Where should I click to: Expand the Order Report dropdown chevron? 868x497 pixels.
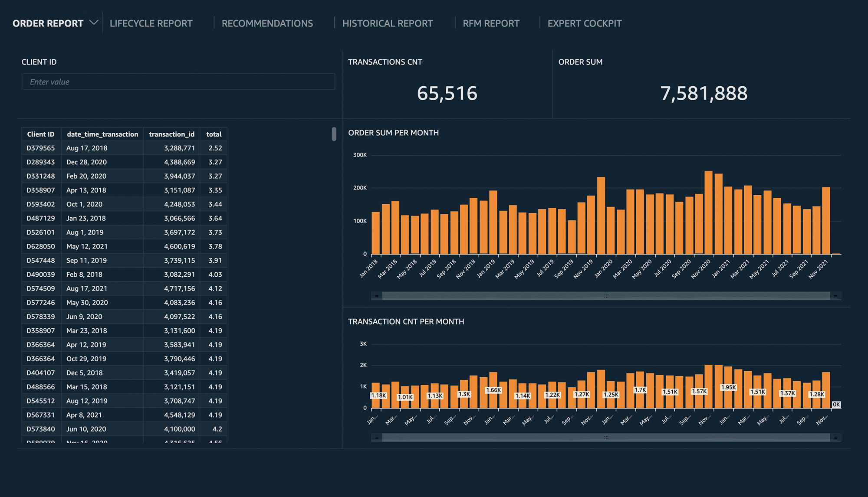click(x=94, y=23)
